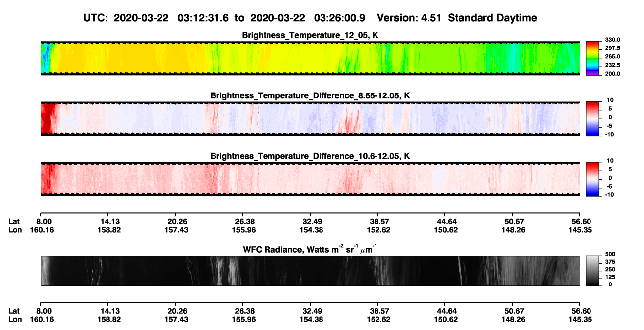The width and height of the screenshot is (644, 330).
Task: Click the red-blue colorbar of 8.65-12.05 panel
Action: pyautogui.click(x=593, y=119)
